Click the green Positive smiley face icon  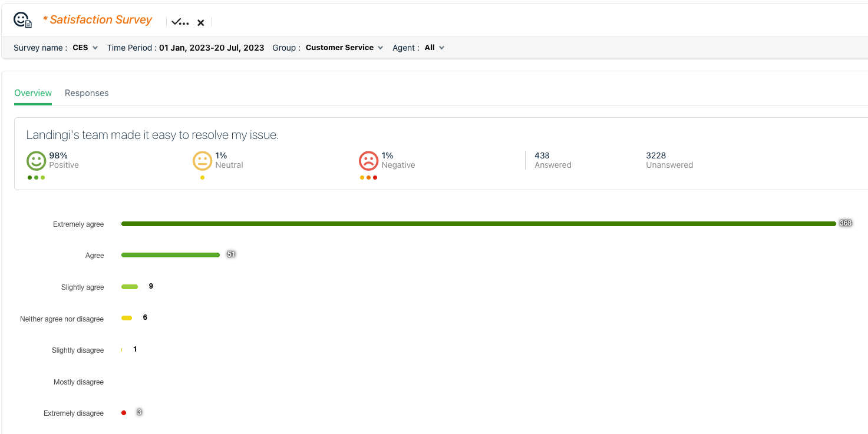pos(36,161)
